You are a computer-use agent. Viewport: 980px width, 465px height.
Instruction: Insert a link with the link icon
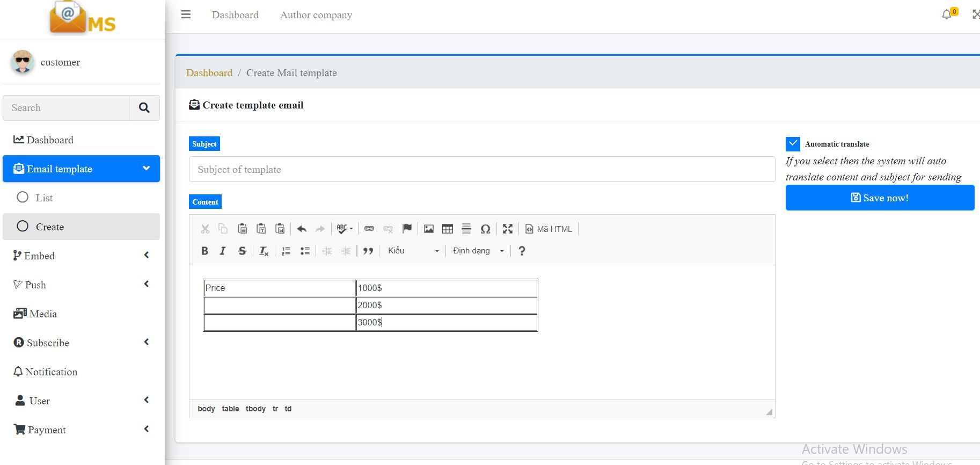[x=369, y=229]
